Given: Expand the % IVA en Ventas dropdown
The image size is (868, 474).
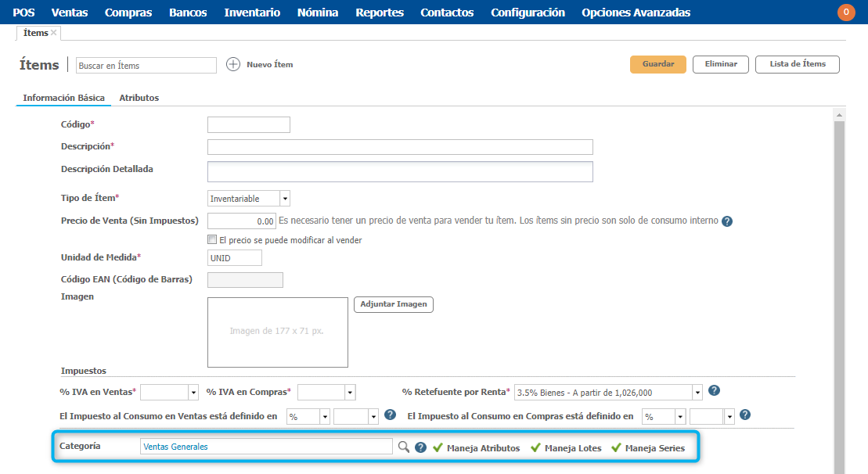Looking at the screenshot, I should pyautogui.click(x=193, y=393).
